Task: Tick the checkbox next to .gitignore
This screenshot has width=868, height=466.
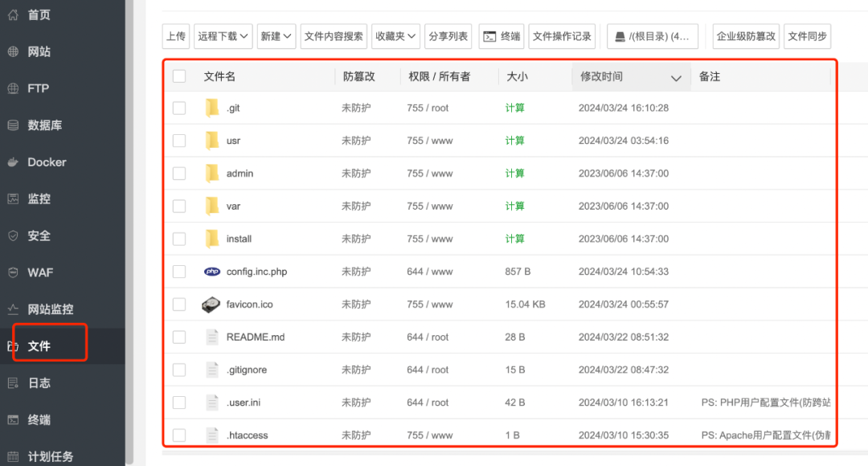Action: click(x=179, y=370)
